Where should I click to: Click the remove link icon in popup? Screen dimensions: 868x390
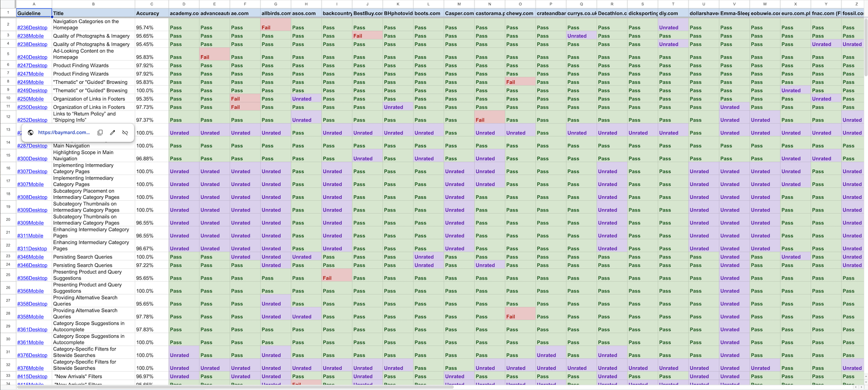125,133
